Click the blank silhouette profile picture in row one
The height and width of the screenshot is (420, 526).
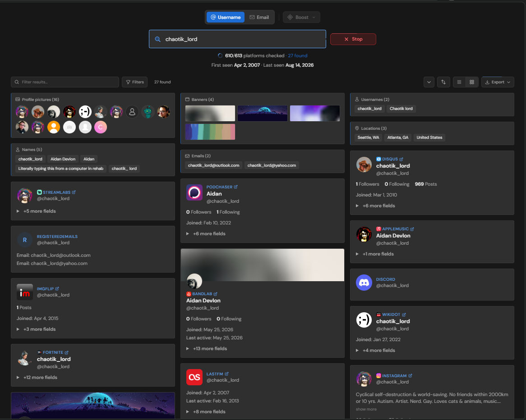(132, 112)
